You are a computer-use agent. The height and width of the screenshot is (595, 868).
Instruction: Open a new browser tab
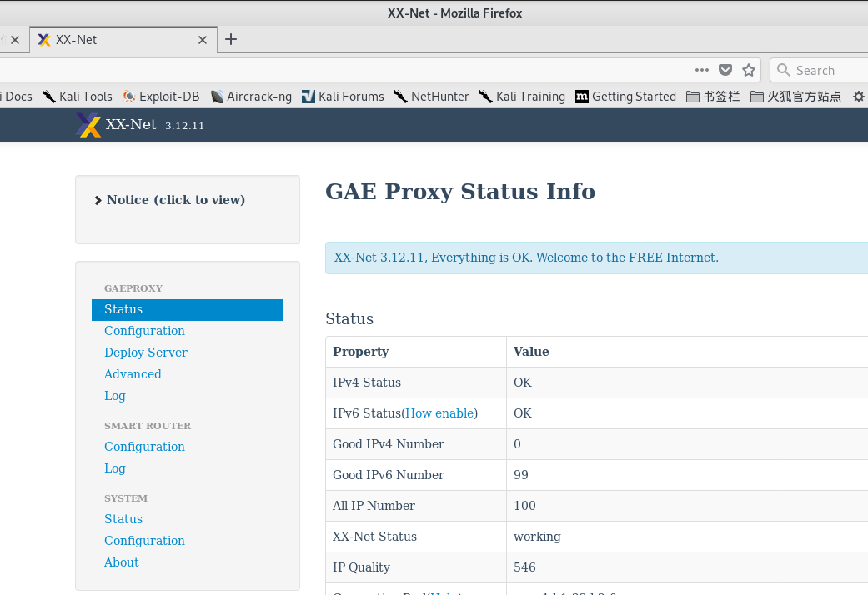(x=231, y=39)
